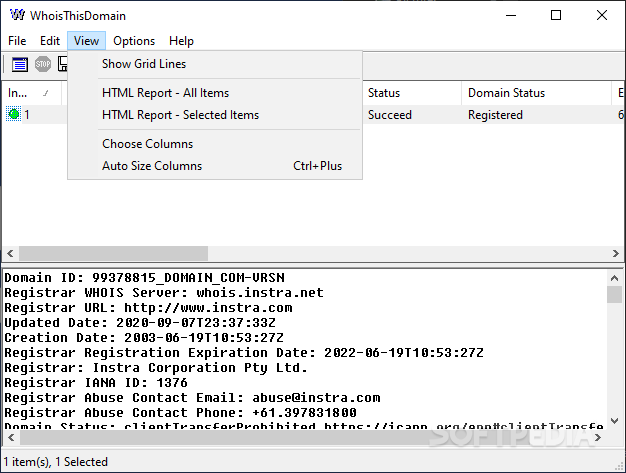Open the domains list toolbar icon
Image resolution: width=626 pixels, height=473 pixels.
tap(20, 64)
